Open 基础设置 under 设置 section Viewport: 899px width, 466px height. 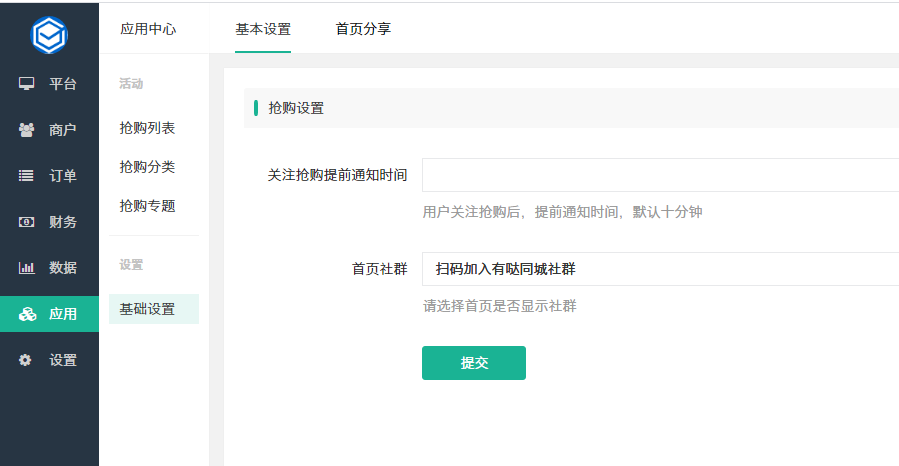click(154, 309)
